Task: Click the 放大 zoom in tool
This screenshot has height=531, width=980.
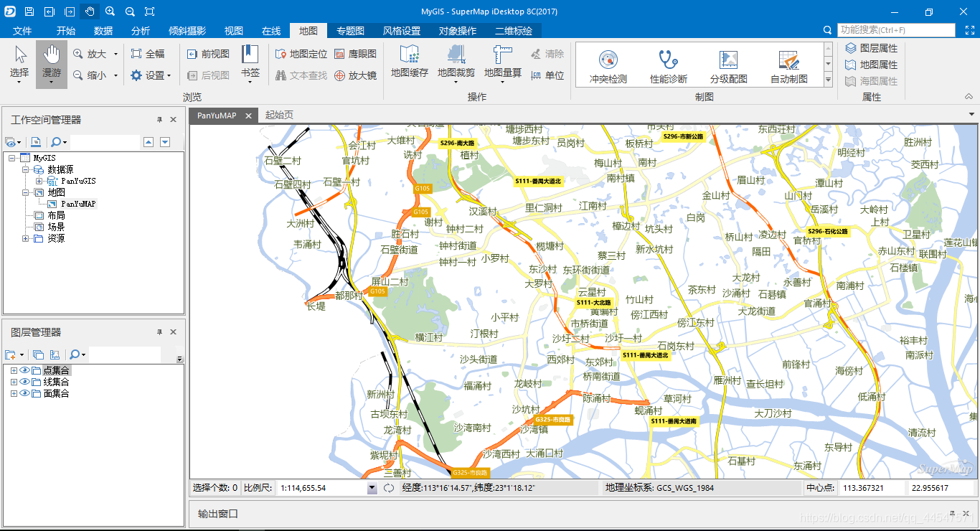Action: [x=89, y=54]
